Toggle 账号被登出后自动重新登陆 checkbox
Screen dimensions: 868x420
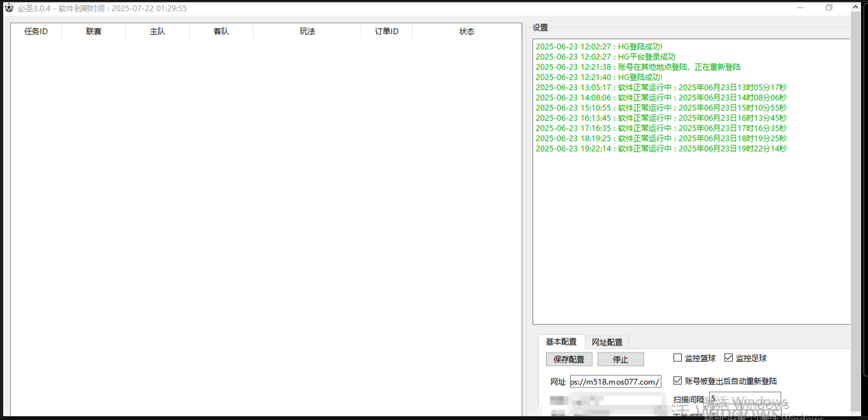pyautogui.click(x=678, y=381)
